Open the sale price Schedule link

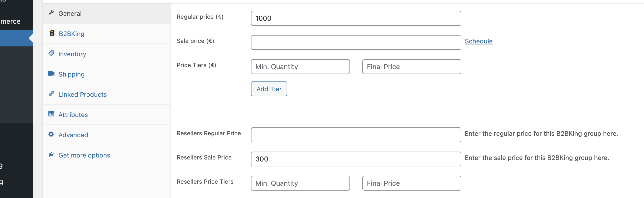478,41
